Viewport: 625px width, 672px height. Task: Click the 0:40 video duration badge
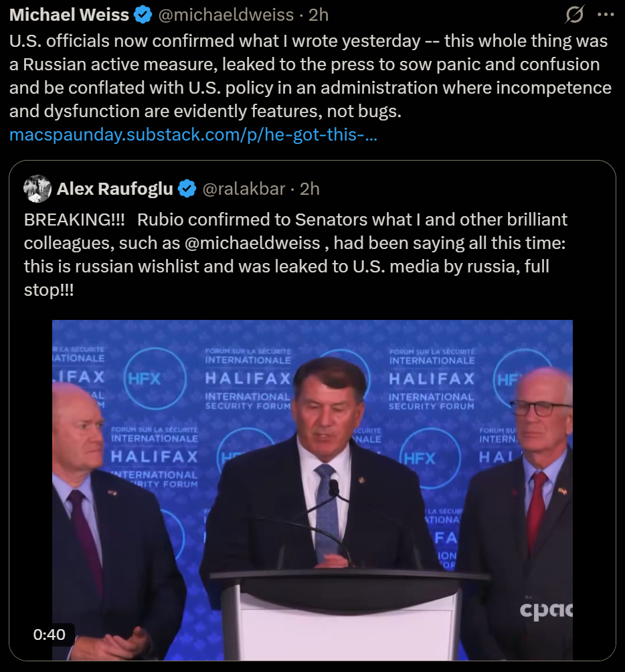(x=50, y=634)
